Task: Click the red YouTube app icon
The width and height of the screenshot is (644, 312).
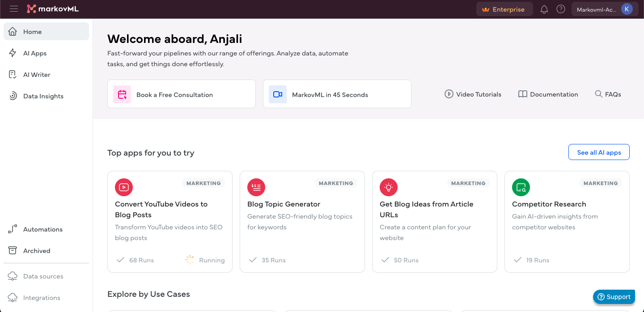Action: click(x=124, y=187)
